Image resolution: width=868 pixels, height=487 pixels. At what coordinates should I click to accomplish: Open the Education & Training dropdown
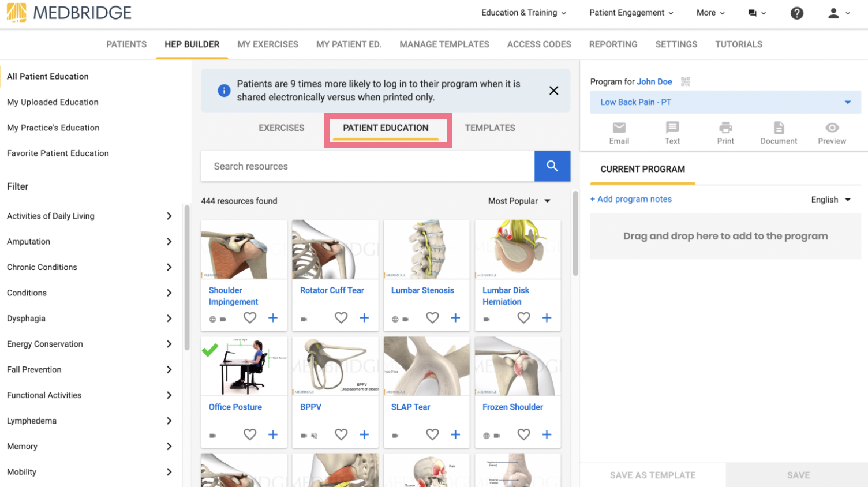point(523,13)
